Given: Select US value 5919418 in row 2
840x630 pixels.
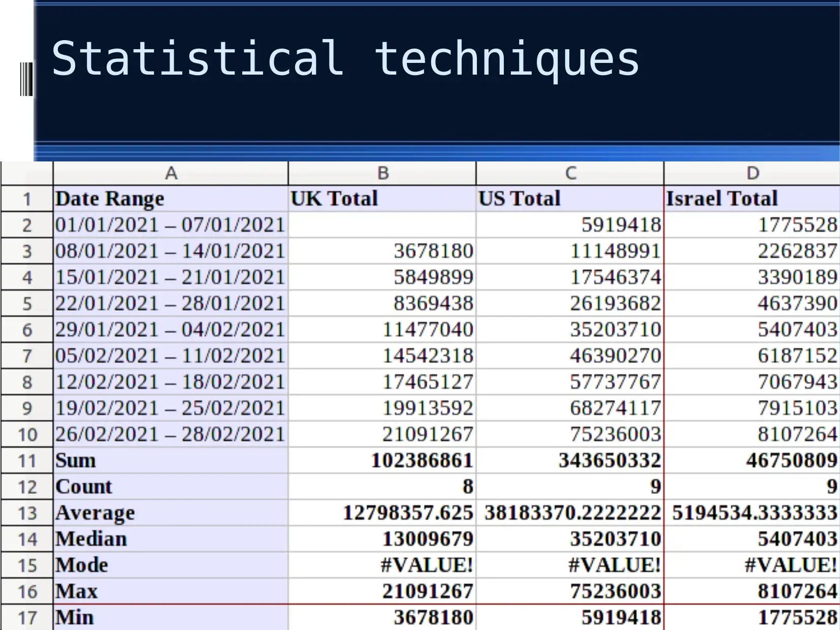Looking at the screenshot, I should click(x=570, y=225).
